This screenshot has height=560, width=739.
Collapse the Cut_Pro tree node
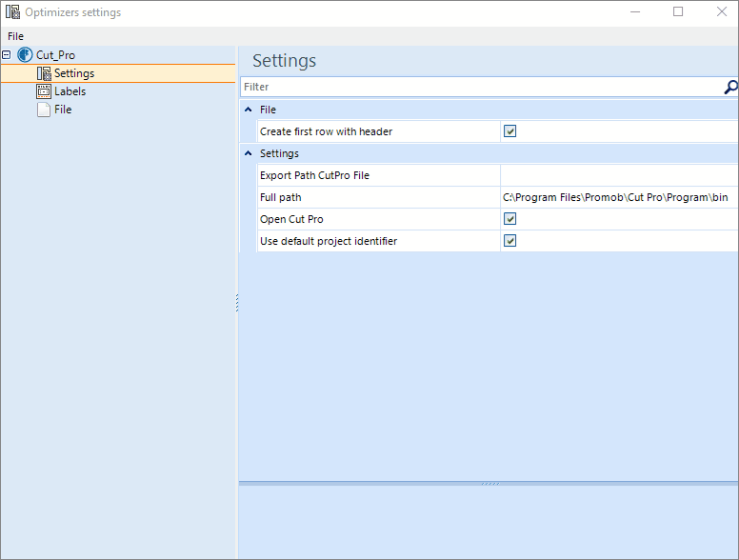(6, 54)
